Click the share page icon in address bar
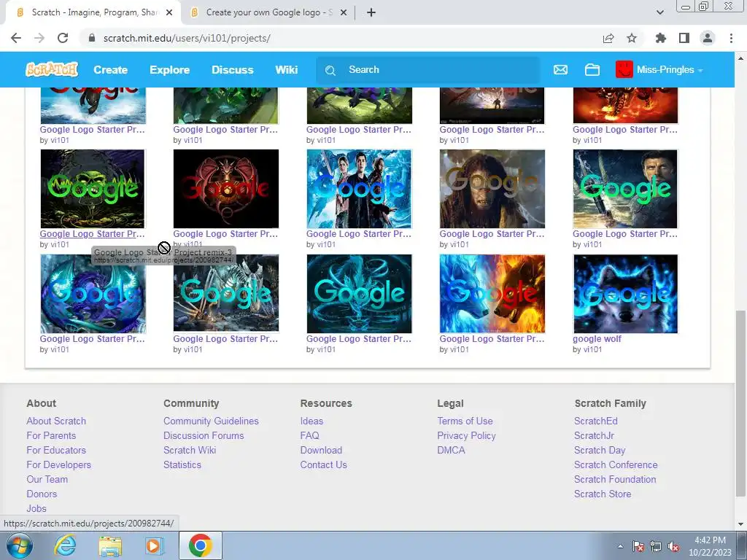This screenshot has height=560, width=747. tap(608, 38)
